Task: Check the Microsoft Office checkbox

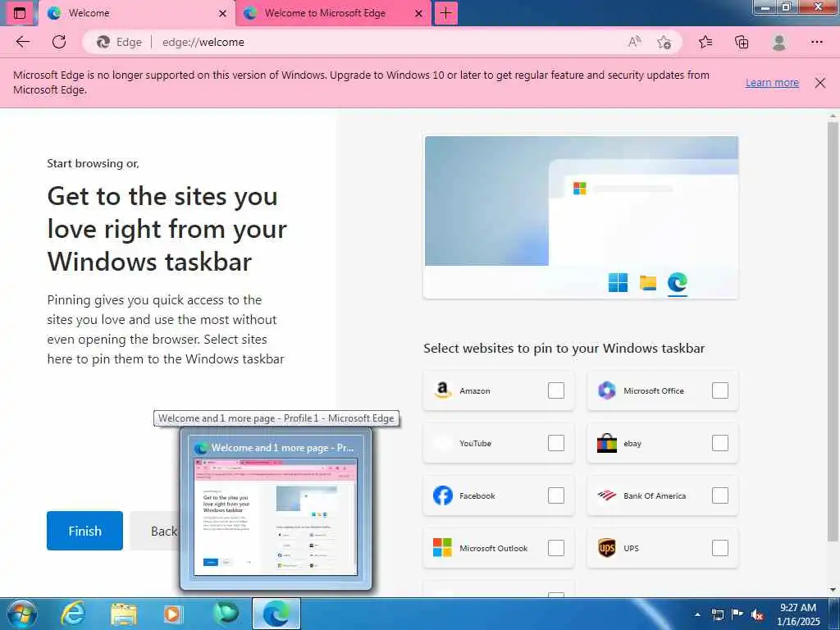Action: coord(720,390)
